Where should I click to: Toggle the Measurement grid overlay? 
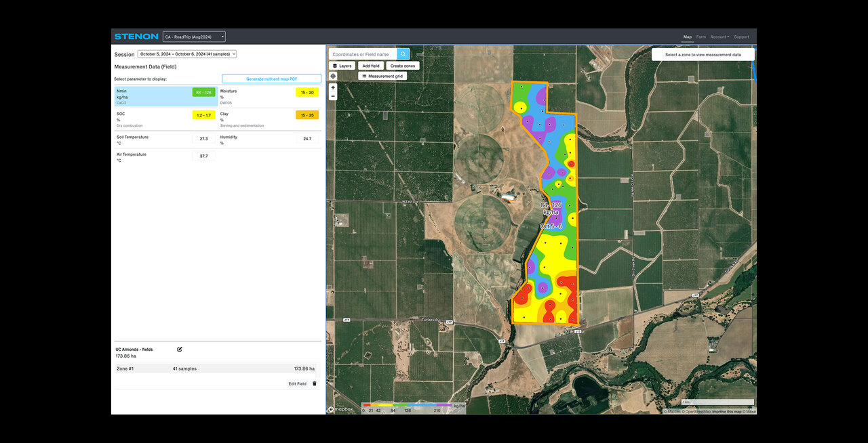(382, 77)
